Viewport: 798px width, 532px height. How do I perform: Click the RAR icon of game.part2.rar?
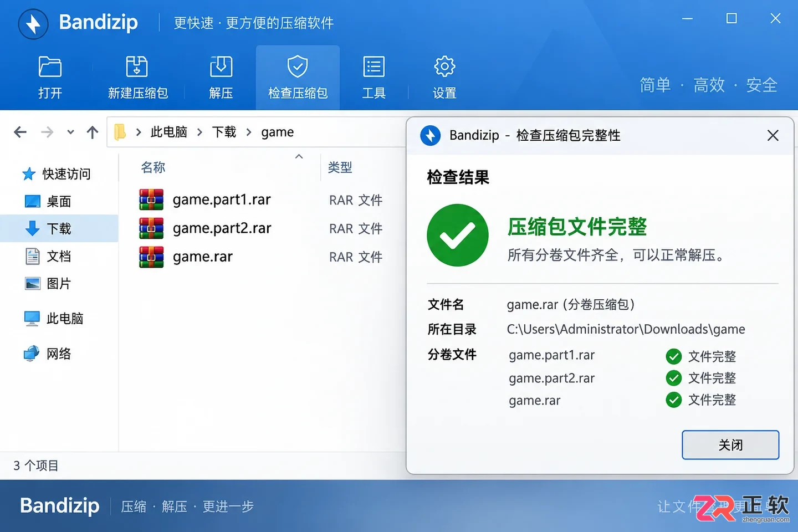pyautogui.click(x=151, y=228)
